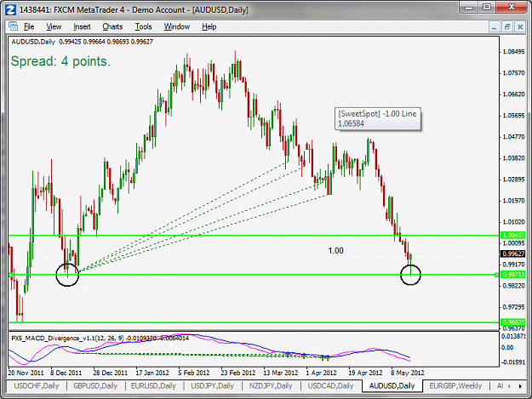
Task: Click the AUDUSD,Daily OHLC header text
Action: point(82,42)
